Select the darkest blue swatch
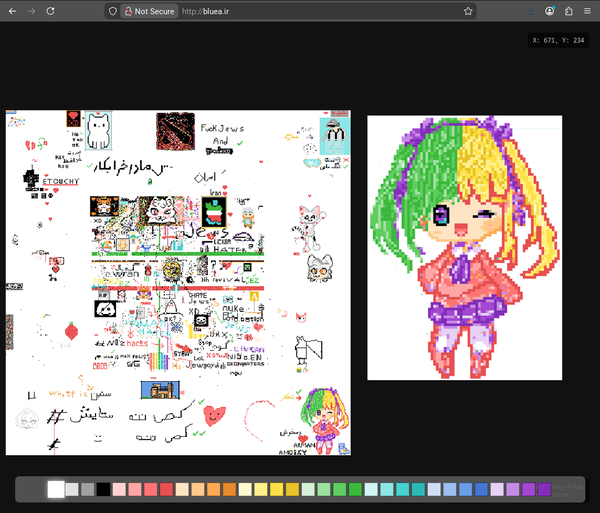 (481, 489)
